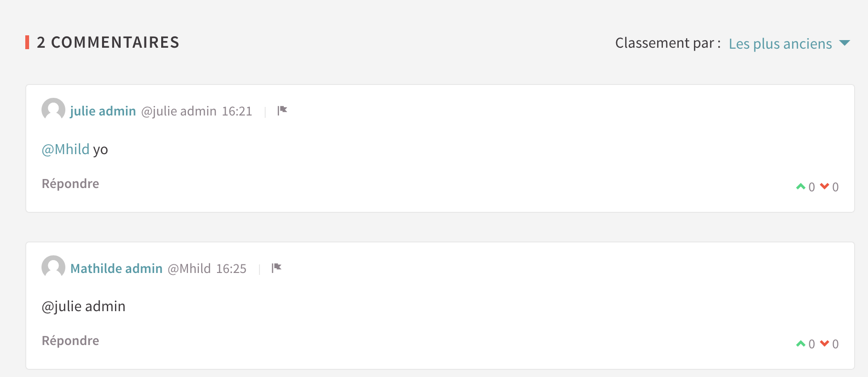Open the sort arrow next to Les plus anciens
The width and height of the screenshot is (868, 377).
tap(845, 43)
